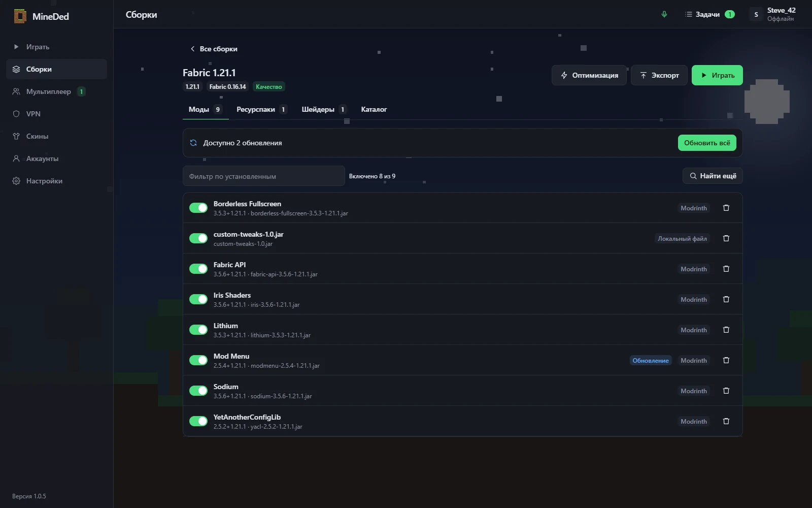812x508 pixels.
Task: Click the MineDed logo icon
Action: 20,16
